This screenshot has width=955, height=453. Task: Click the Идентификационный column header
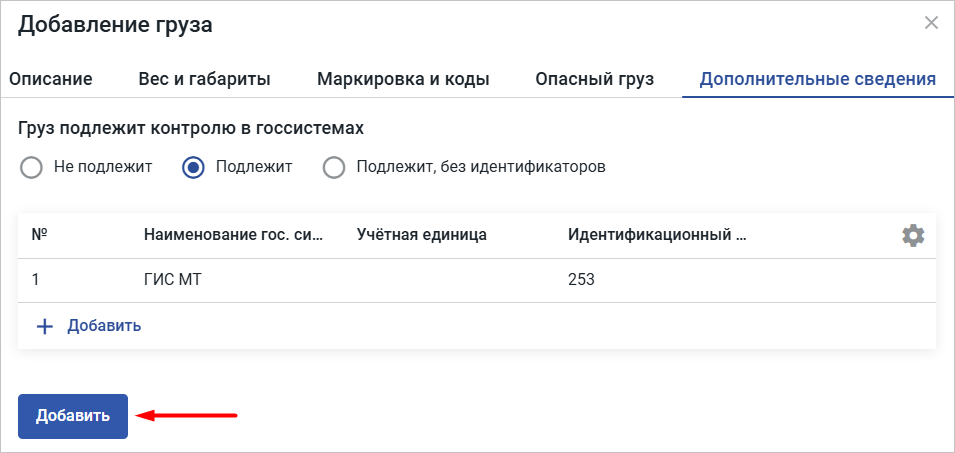click(657, 235)
